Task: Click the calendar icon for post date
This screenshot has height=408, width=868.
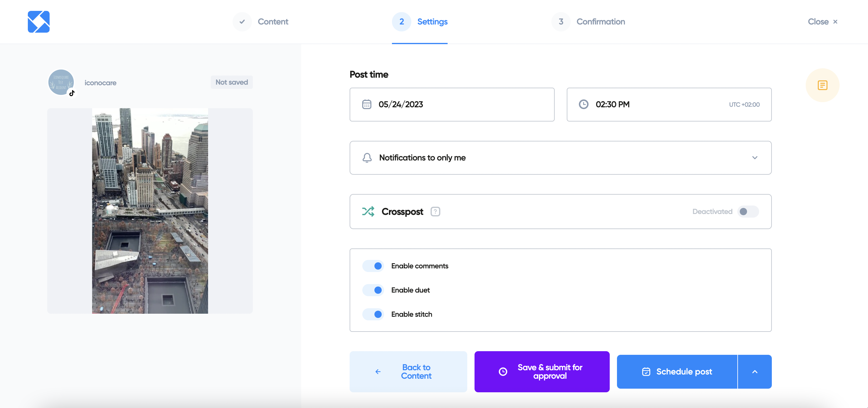Action: coord(367,104)
